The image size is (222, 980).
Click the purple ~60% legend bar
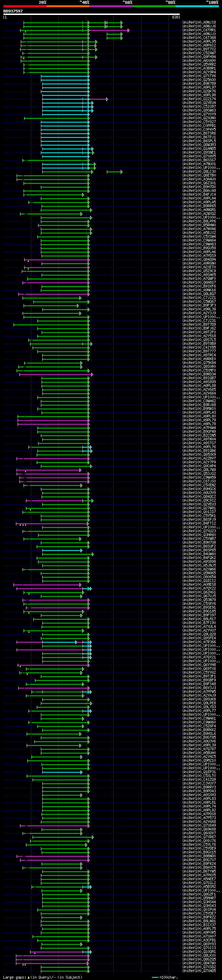click(x=111, y=6)
